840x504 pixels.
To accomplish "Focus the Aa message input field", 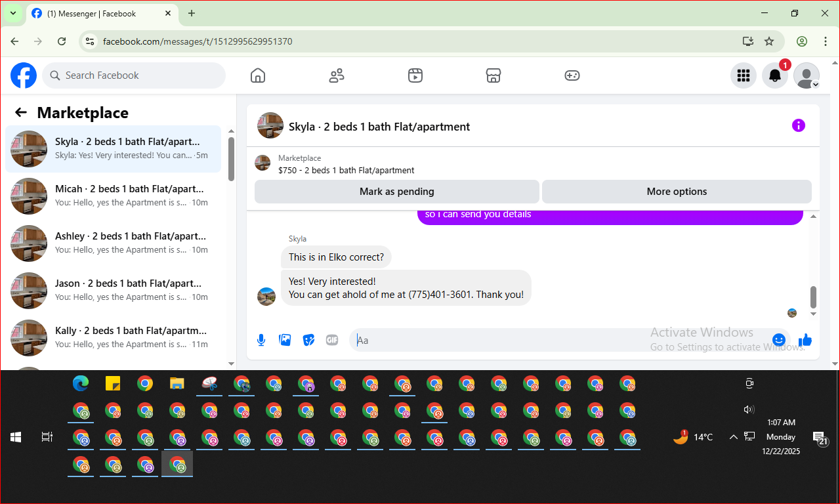I will 558,340.
